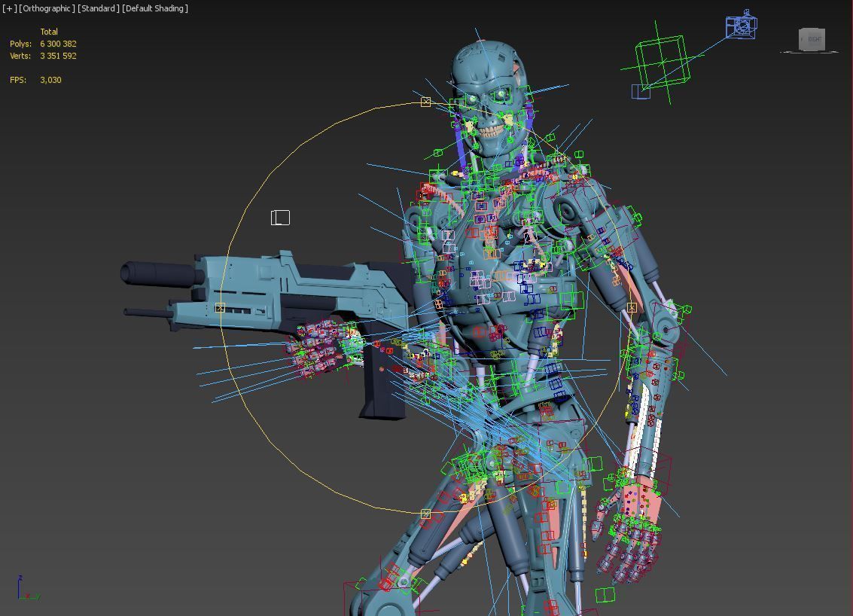Select the small blue camera target box
Screen dimensions: 853x616
pos(640,91)
